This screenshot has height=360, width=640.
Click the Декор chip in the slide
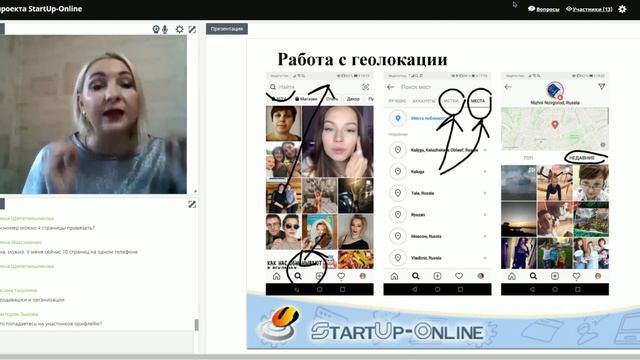(x=353, y=99)
